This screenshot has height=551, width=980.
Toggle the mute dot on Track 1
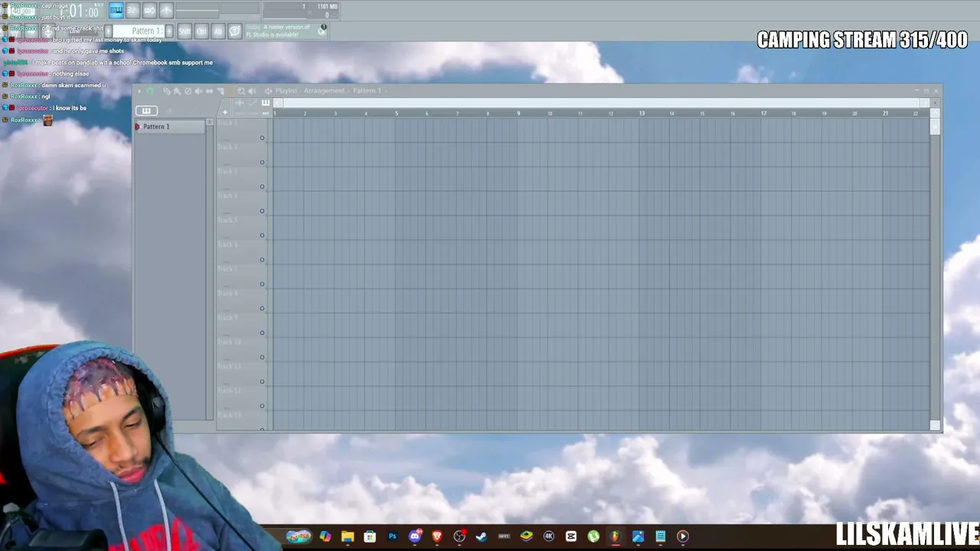pos(262,138)
